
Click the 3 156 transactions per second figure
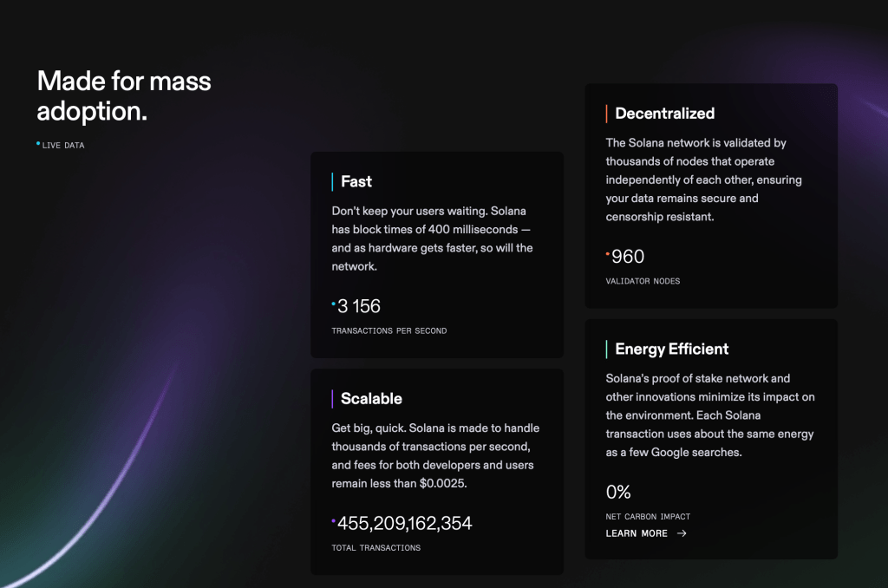coord(359,306)
